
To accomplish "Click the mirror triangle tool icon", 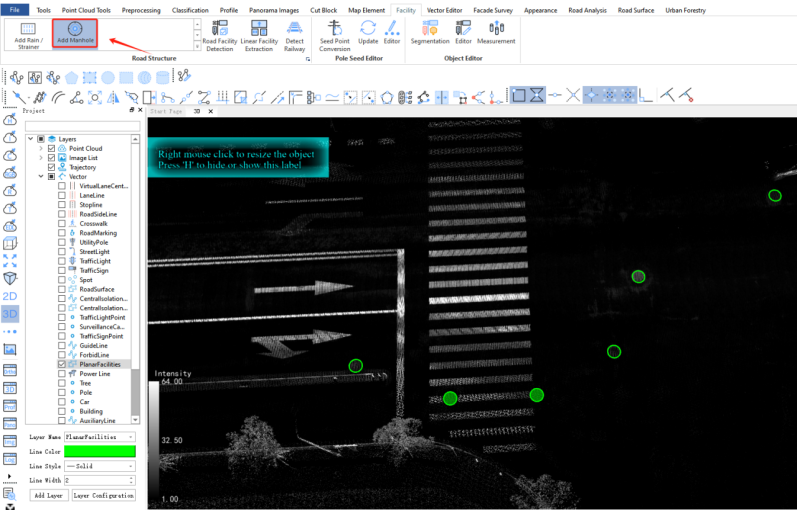I will point(113,97).
